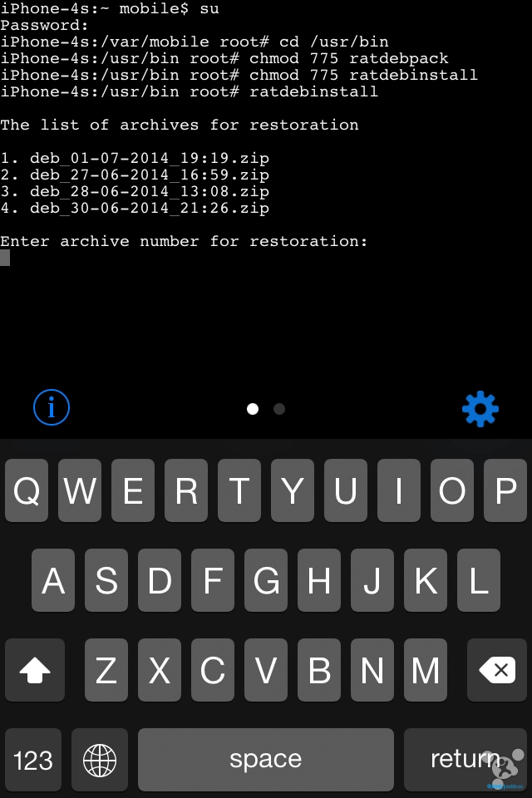This screenshot has width=532, height=798.
Task: Tap the P key
Action: point(505,491)
